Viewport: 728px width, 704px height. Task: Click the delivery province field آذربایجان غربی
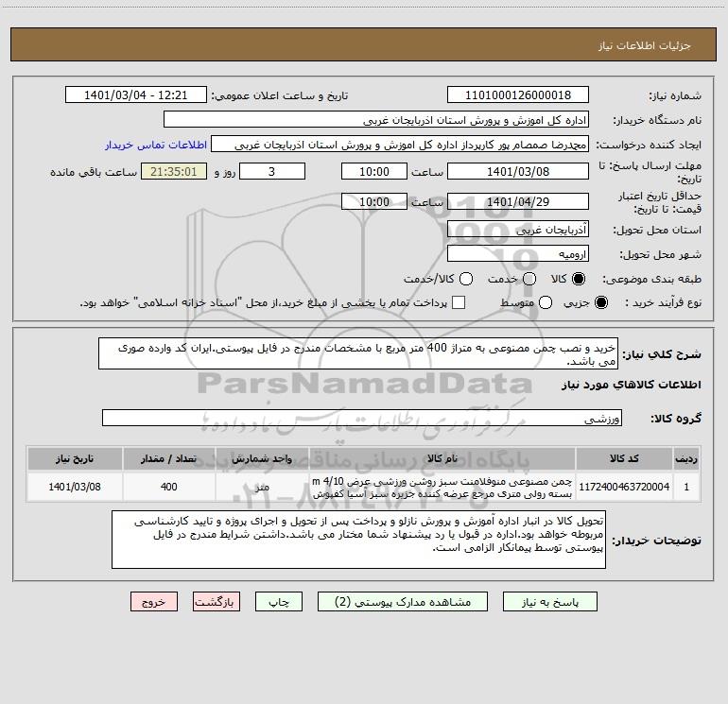point(518,229)
